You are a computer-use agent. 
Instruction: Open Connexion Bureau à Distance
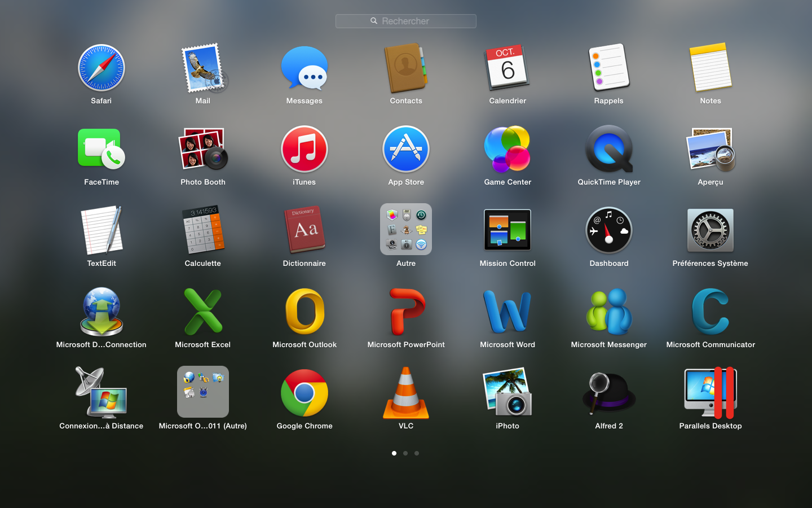click(x=101, y=393)
